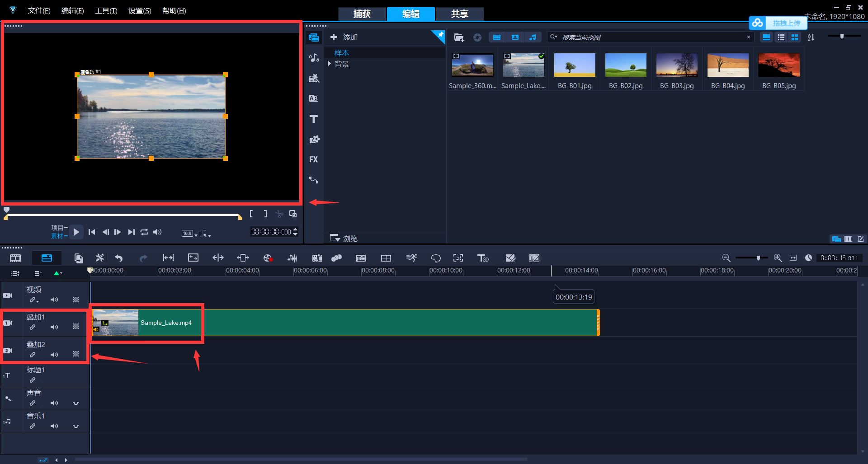The width and height of the screenshot is (868, 464).
Task: Open the Subtitle editor tool
Action: (361, 258)
